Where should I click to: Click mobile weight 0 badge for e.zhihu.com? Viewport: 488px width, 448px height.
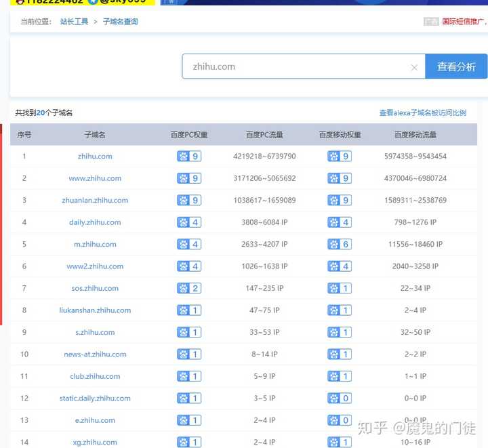pyautogui.click(x=340, y=420)
